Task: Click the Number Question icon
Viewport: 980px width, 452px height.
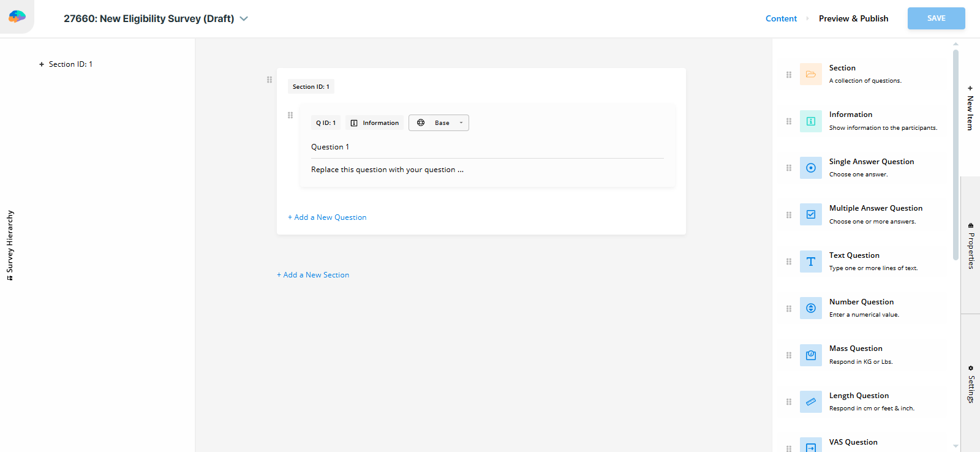Action: click(810, 308)
